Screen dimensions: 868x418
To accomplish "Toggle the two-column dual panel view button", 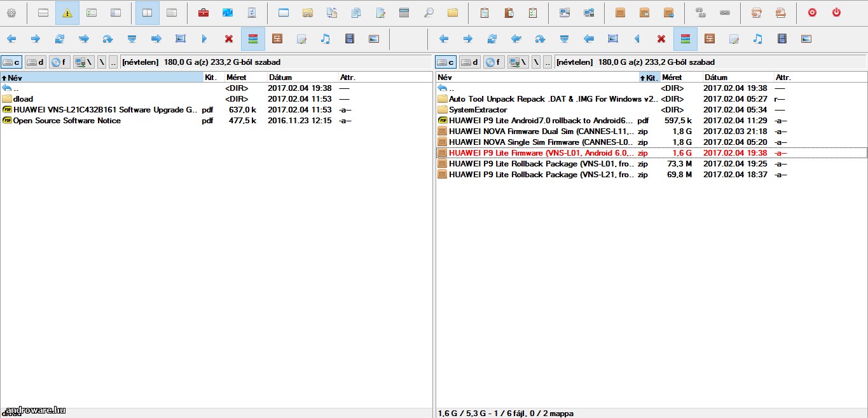I will [148, 13].
